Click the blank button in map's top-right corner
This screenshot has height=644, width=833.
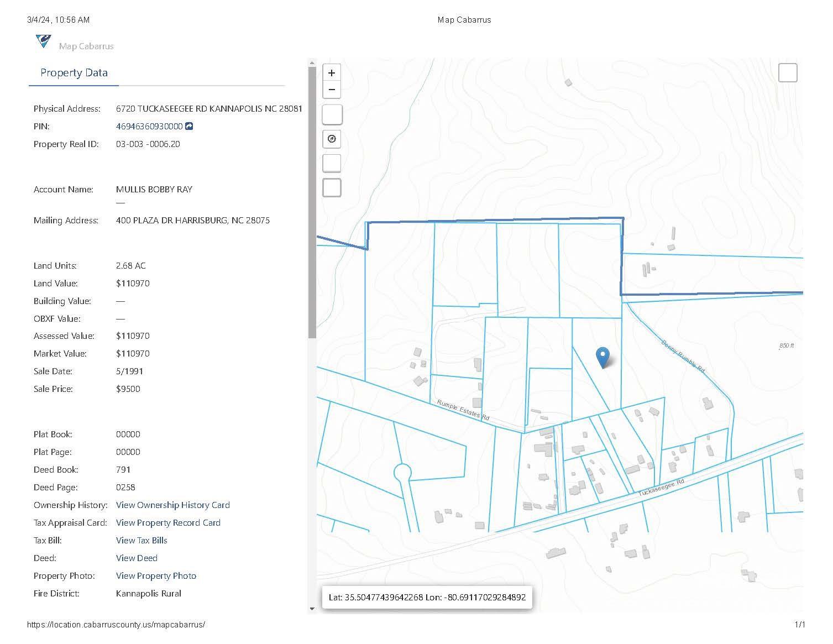787,73
